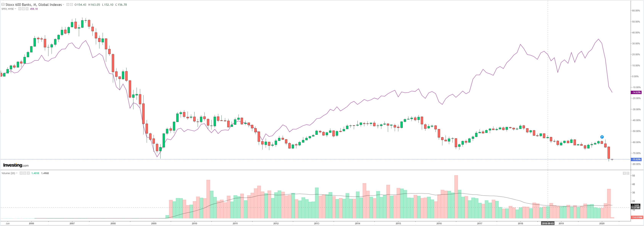Click the red 114.616M volume label
Viewport: 644px width, 226px height.
pos(637,217)
